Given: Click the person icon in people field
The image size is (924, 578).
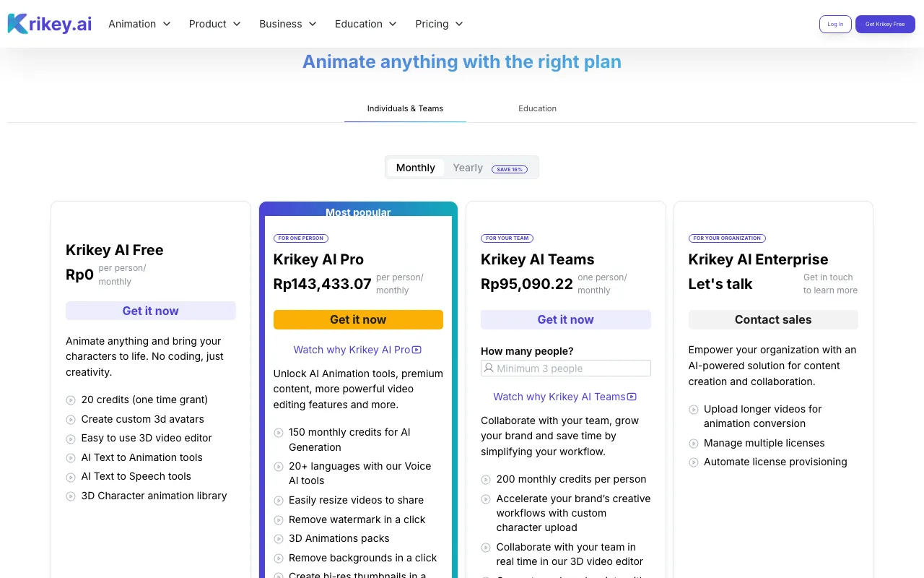Looking at the screenshot, I should 489,368.
